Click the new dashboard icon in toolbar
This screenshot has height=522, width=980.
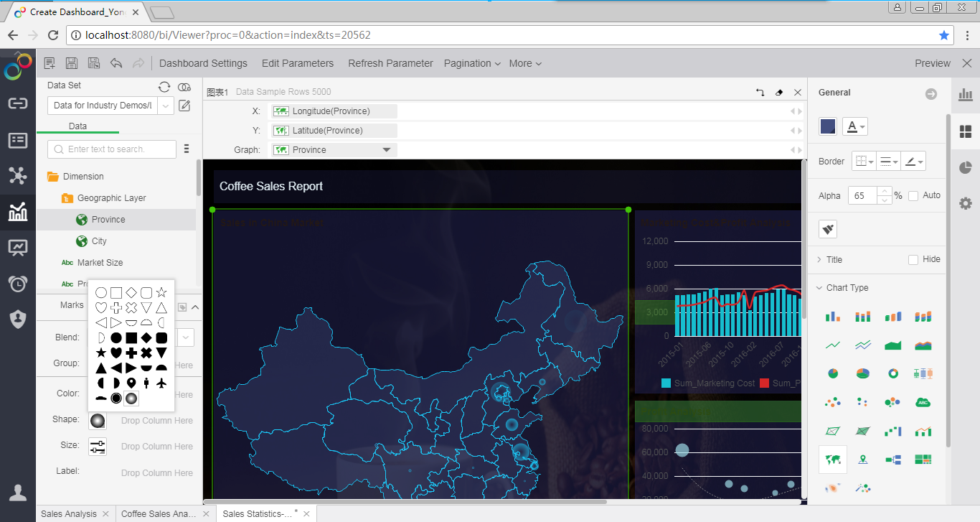pyautogui.click(x=50, y=63)
